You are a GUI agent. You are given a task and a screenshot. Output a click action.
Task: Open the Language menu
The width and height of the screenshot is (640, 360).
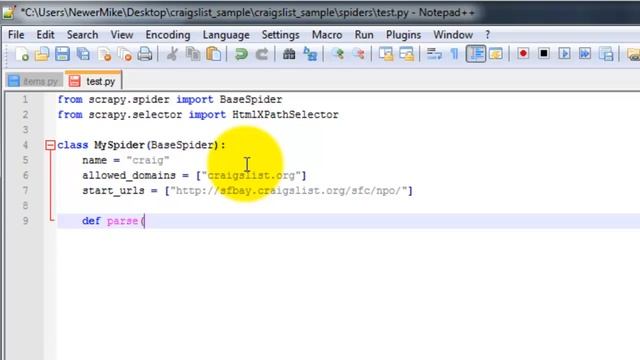(226, 35)
